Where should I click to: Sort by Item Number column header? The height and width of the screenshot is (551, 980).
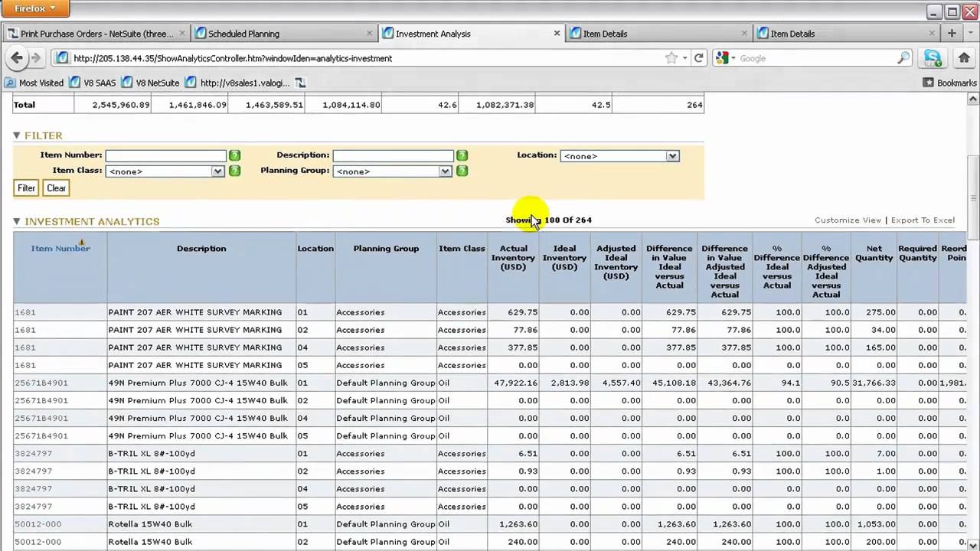[x=60, y=248]
